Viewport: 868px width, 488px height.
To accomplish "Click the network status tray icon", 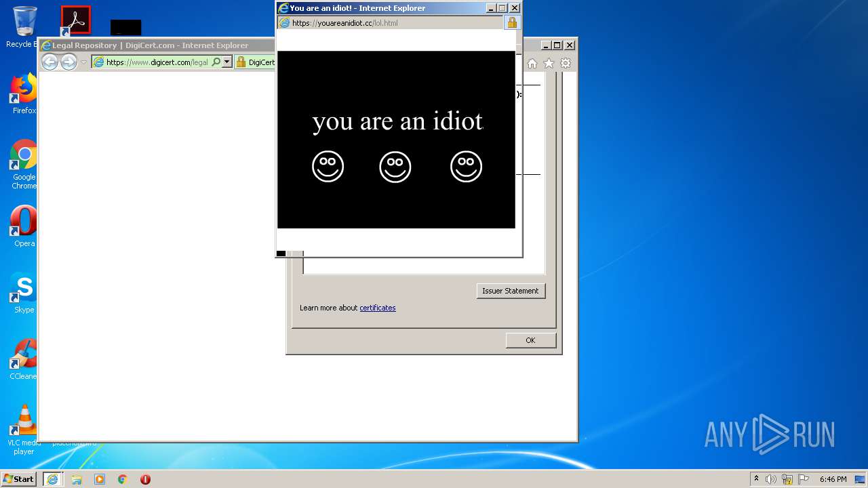I will pyautogui.click(x=787, y=479).
